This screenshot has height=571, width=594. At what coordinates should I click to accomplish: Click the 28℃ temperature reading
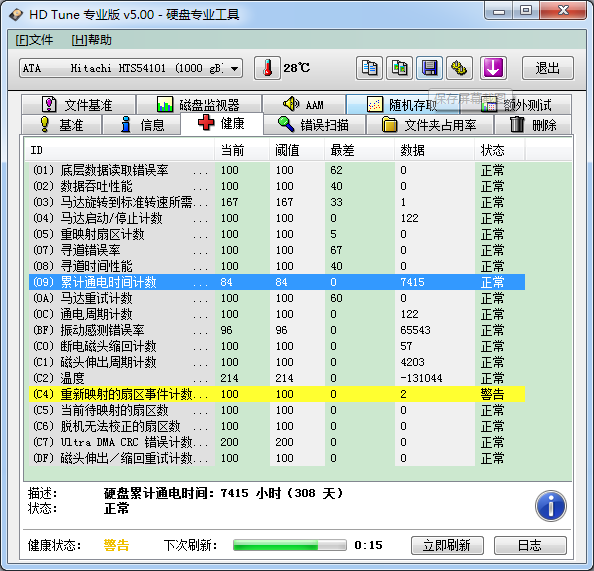pyautogui.click(x=297, y=68)
